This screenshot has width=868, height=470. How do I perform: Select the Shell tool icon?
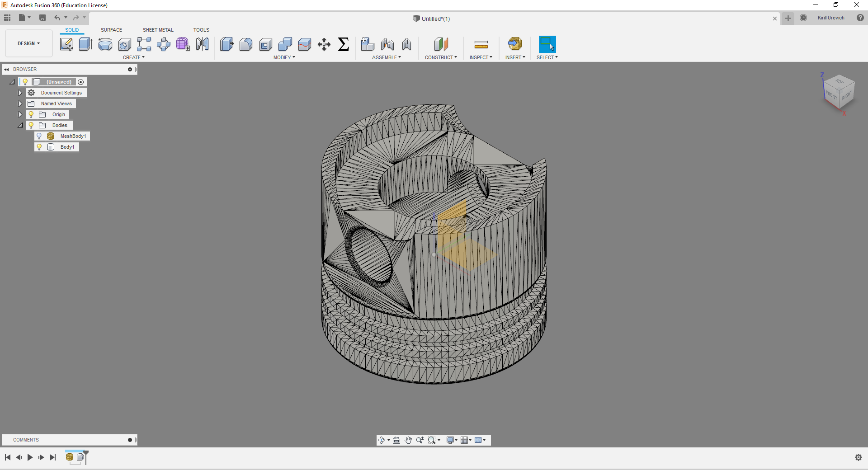(266, 44)
